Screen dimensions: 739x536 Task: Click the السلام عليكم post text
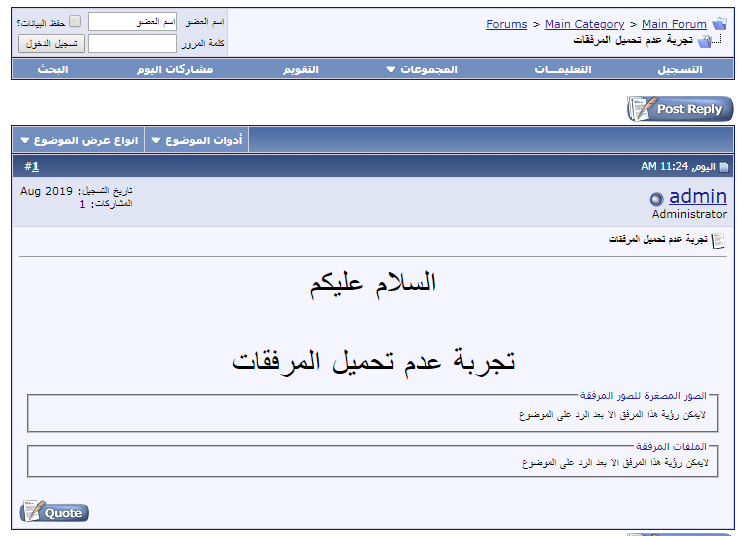click(x=372, y=284)
